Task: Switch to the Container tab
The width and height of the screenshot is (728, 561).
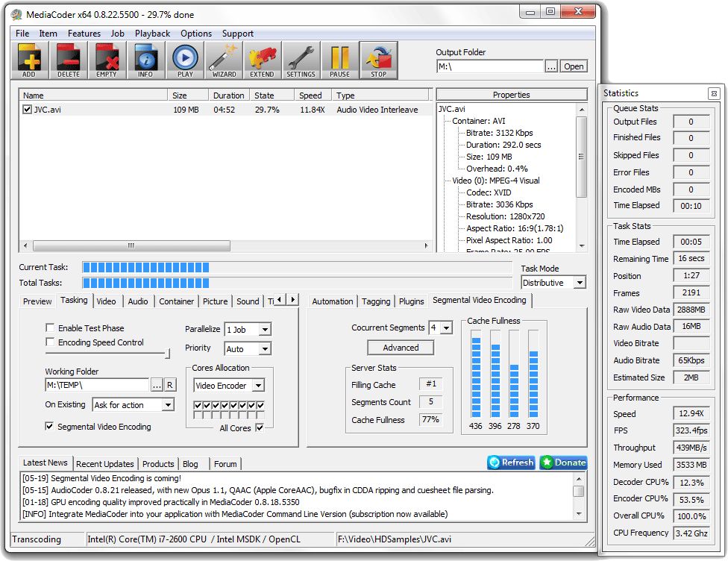Action: pos(177,301)
